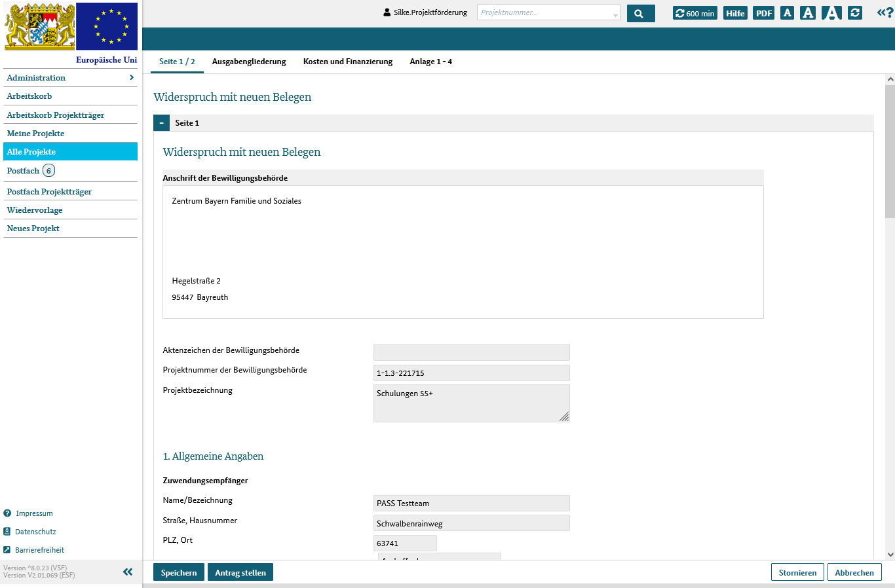Image resolution: width=895 pixels, height=588 pixels.
Task: Open the Hilfe help button
Action: (x=735, y=13)
